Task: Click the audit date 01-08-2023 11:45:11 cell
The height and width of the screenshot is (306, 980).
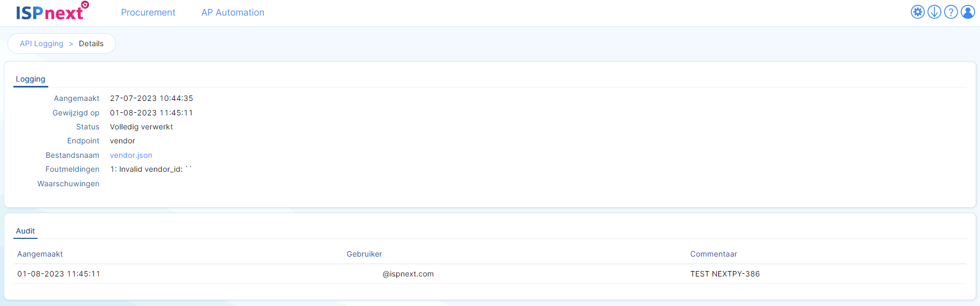Action: (58, 274)
